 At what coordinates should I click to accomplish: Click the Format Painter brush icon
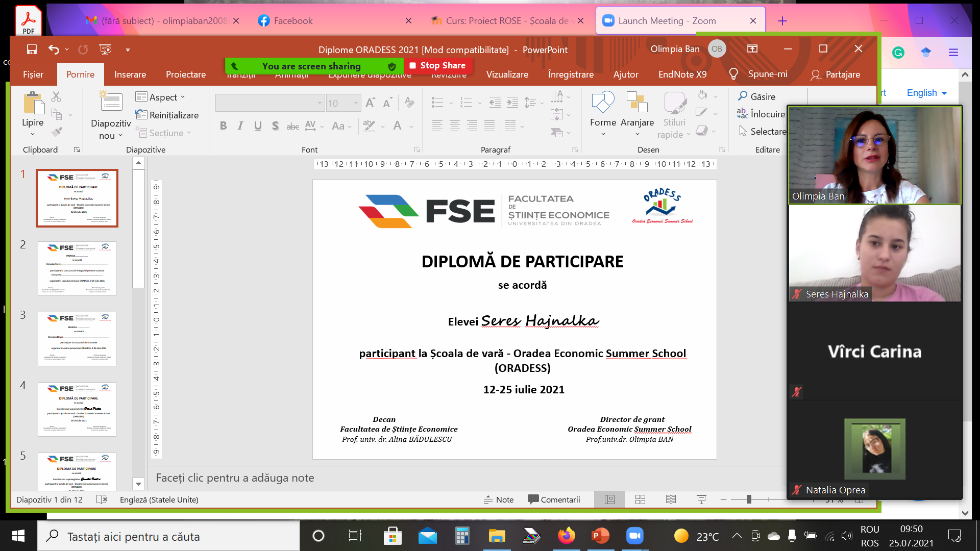coord(57,132)
